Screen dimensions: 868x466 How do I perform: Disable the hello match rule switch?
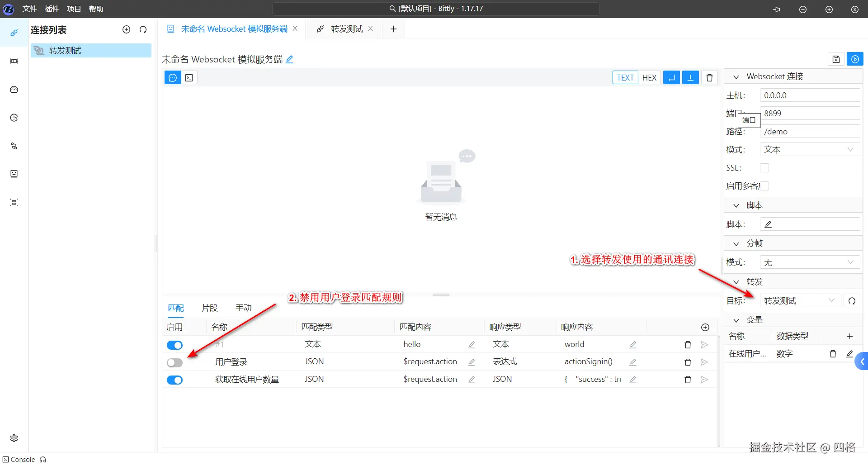pos(175,345)
